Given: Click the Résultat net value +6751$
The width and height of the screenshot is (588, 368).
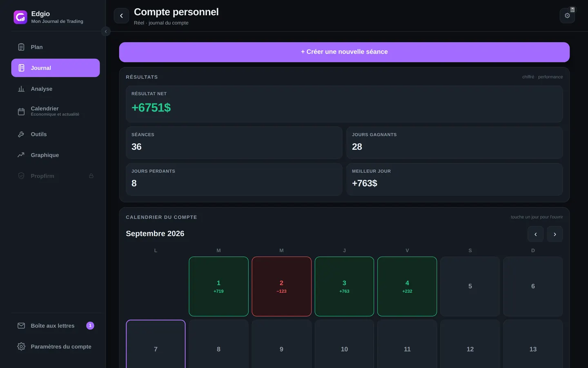Looking at the screenshot, I should [151, 108].
